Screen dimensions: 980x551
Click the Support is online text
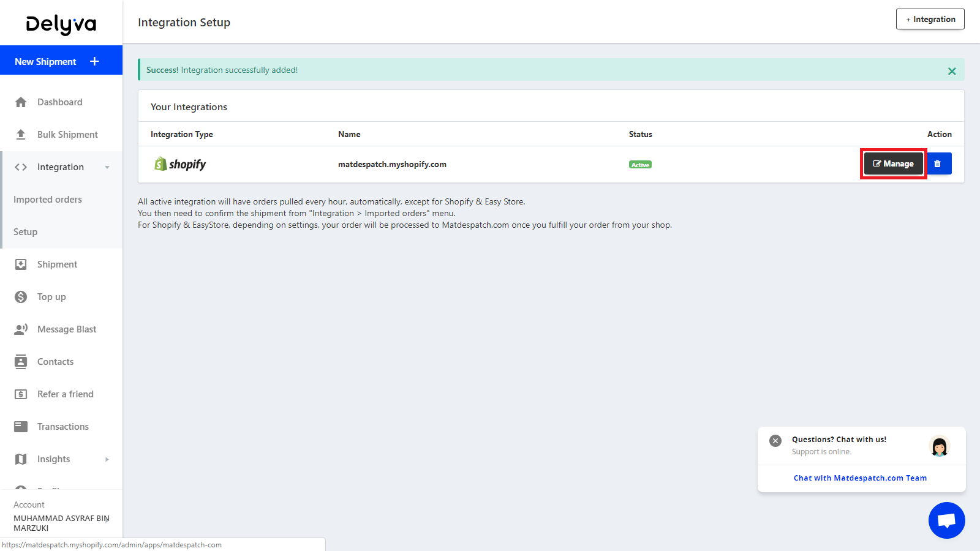[x=821, y=452]
